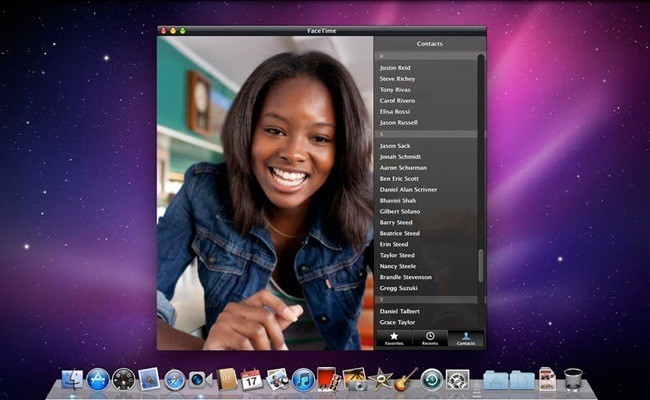Click the video call preview
Image resolution: width=650 pixels, height=400 pixels.
coord(265,193)
